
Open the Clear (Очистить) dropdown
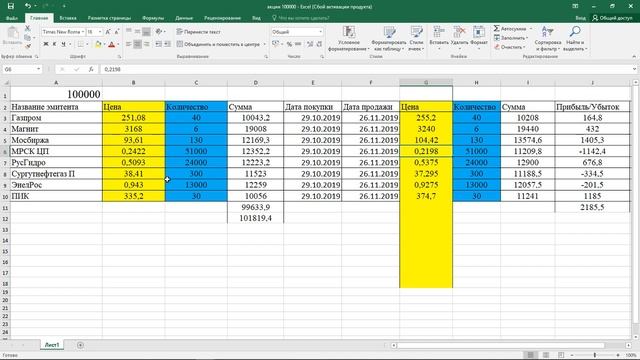509,47
